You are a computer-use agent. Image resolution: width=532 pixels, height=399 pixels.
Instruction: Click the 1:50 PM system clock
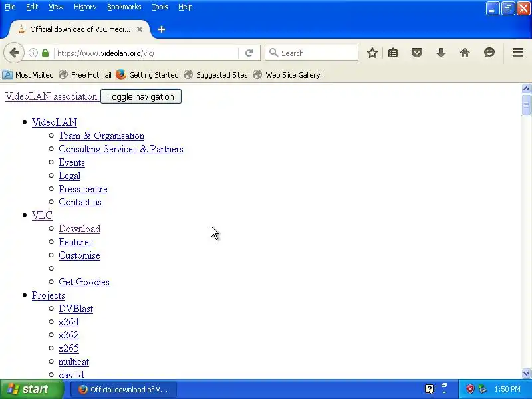(507, 389)
